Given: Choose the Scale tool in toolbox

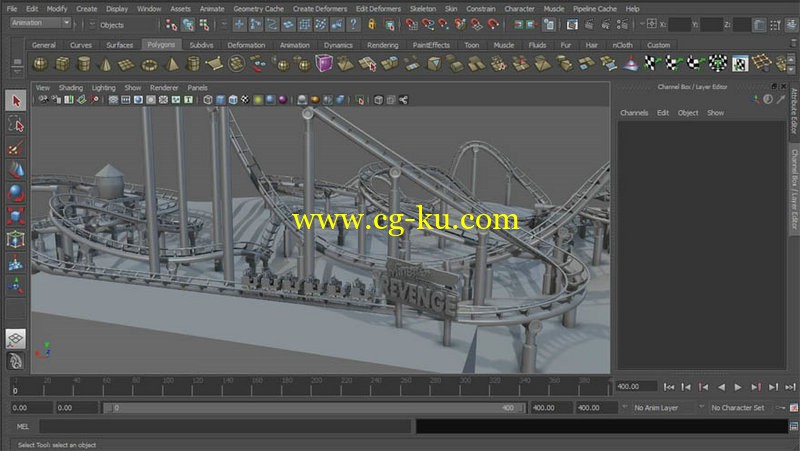Looking at the screenshot, I should pos(16,216).
